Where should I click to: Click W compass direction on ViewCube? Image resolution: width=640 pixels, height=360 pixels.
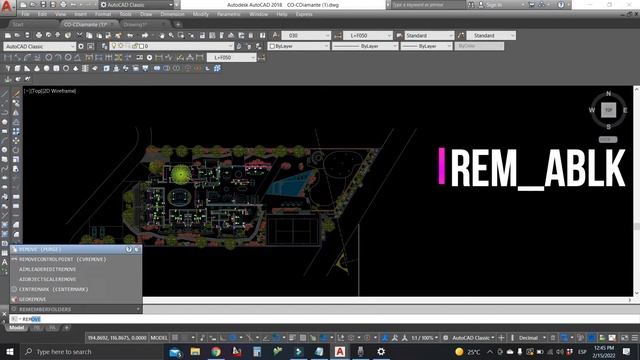pos(592,110)
